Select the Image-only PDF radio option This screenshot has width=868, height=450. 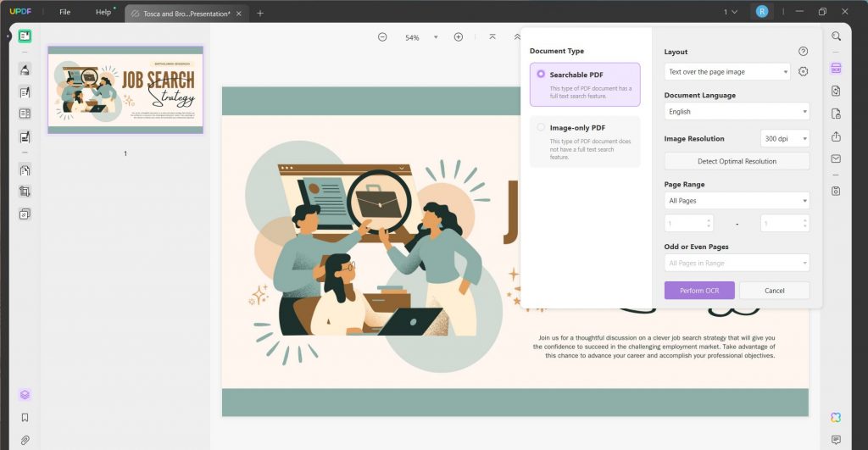pos(541,128)
